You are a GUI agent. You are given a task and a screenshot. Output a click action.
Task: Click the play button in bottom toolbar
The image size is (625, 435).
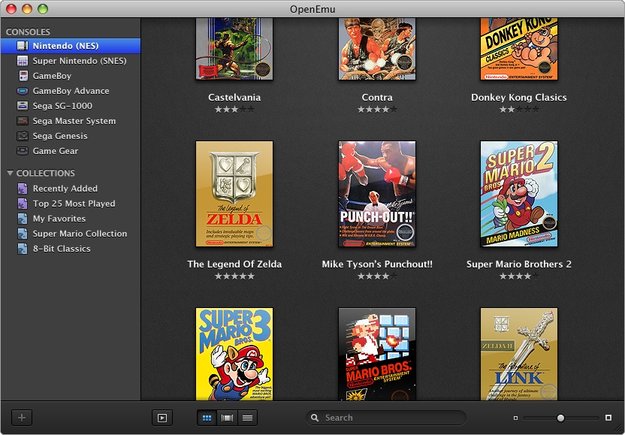[162, 417]
